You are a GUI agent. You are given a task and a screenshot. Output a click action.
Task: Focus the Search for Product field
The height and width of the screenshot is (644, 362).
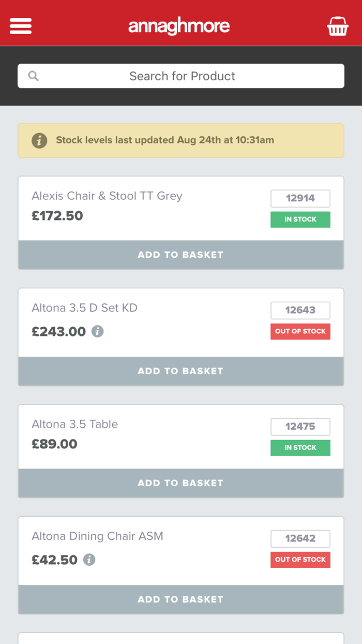pos(182,76)
